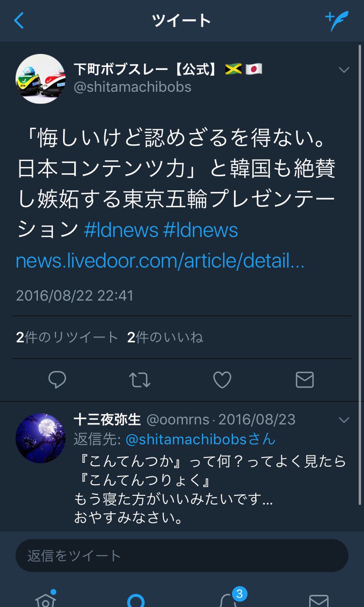The height and width of the screenshot is (607, 364).
Task: Open 十三夜弥生 moon avatar
Action: click(x=41, y=438)
